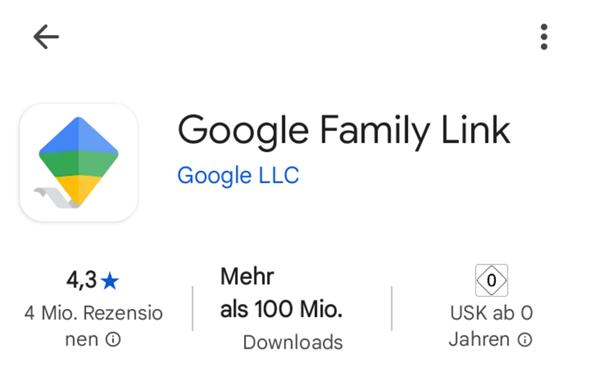The image size is (590, 385).
Task: Click the Jahren text under USK
Action: click(479, 339)
